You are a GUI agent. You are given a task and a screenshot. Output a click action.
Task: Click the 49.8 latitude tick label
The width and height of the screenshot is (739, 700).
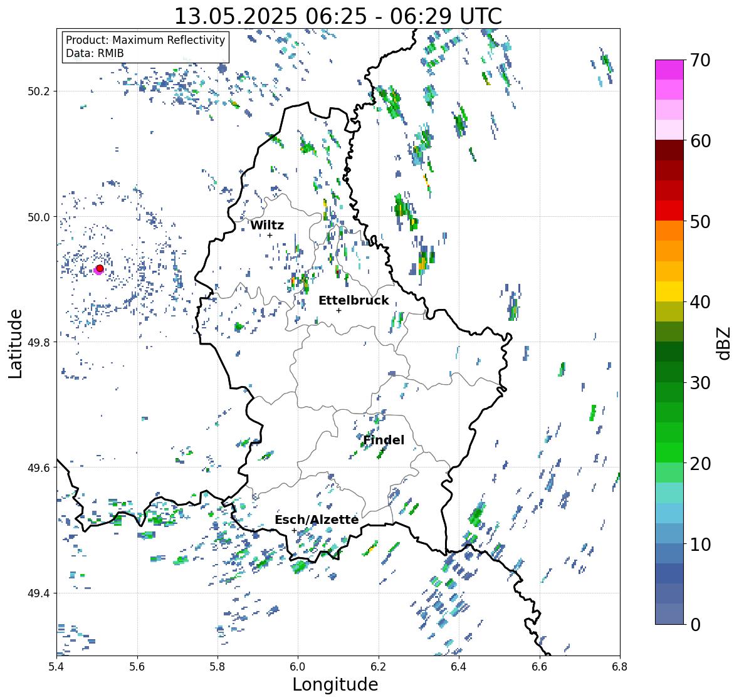click(39, 342)
